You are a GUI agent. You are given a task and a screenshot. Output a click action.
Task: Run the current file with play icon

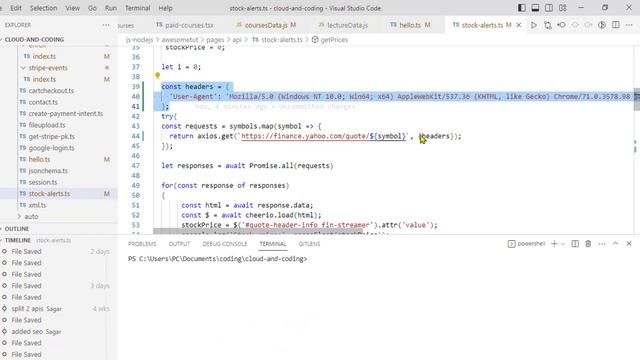click(x=534, y=25)
